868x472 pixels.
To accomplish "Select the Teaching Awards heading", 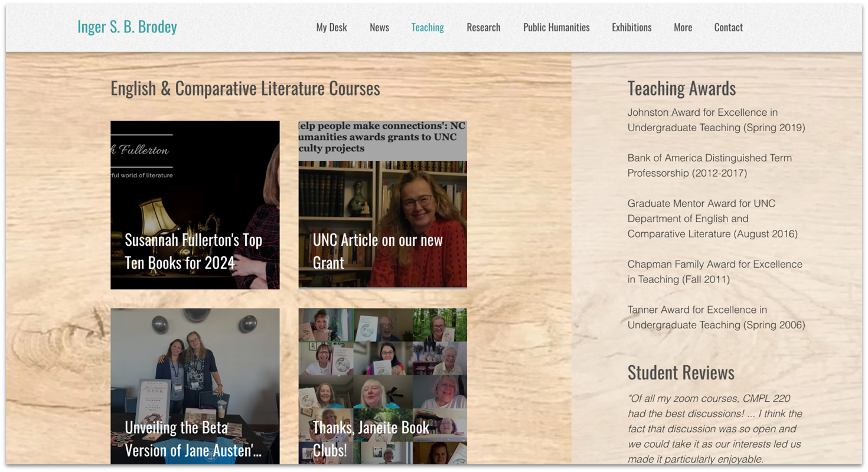I will coord(681,88).
